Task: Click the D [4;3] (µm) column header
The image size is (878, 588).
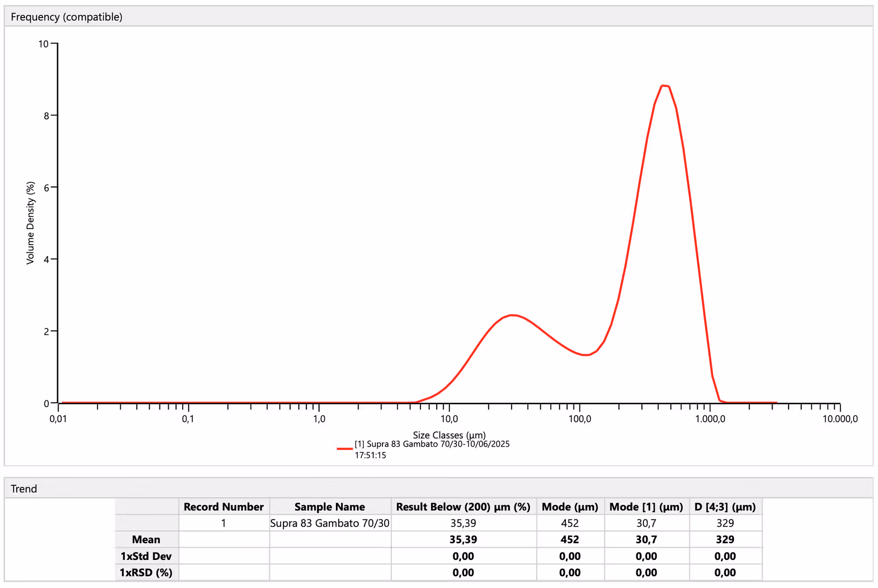Action: coord(725,507)
